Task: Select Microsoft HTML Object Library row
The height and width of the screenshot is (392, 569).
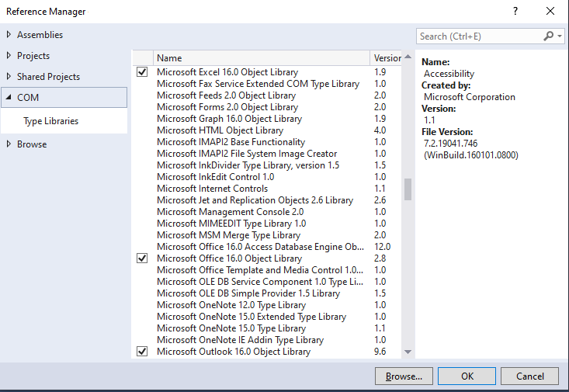Action: 266,130
